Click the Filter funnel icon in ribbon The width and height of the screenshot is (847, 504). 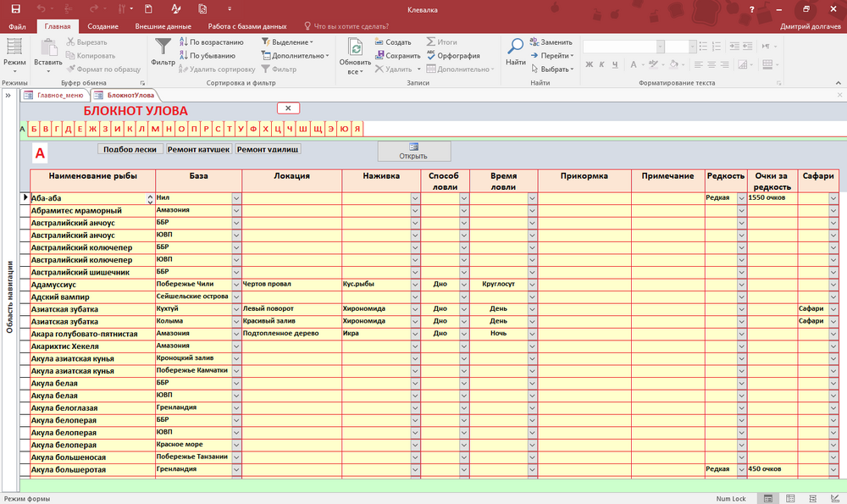point(163,47)
